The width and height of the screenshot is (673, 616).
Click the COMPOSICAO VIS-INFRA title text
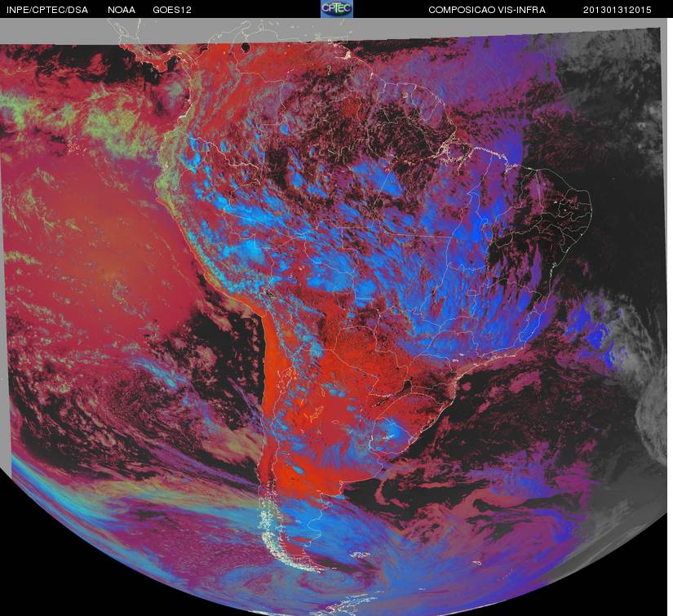coord(487,10)
